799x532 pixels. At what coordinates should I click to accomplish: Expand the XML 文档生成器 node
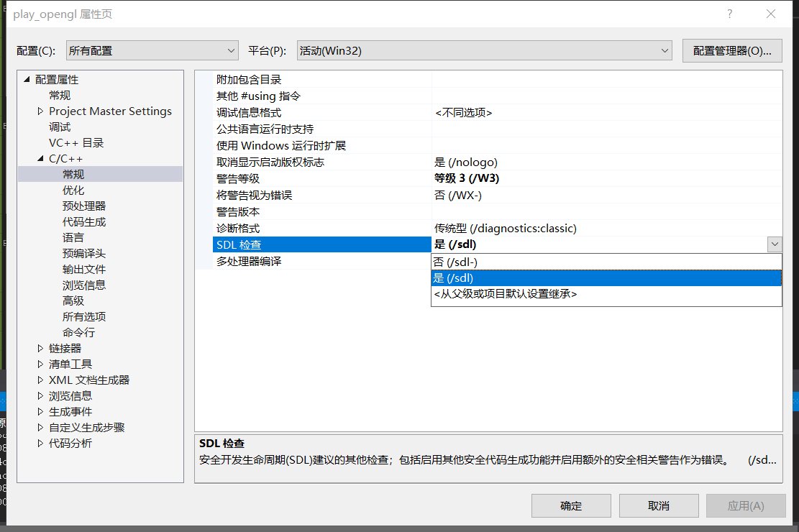tap(41, 380)
